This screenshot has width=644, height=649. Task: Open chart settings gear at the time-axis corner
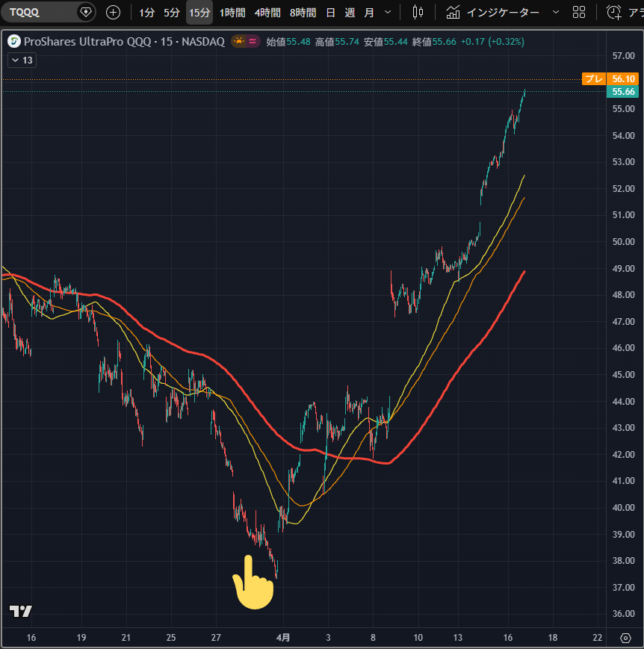tap(626, 638)
